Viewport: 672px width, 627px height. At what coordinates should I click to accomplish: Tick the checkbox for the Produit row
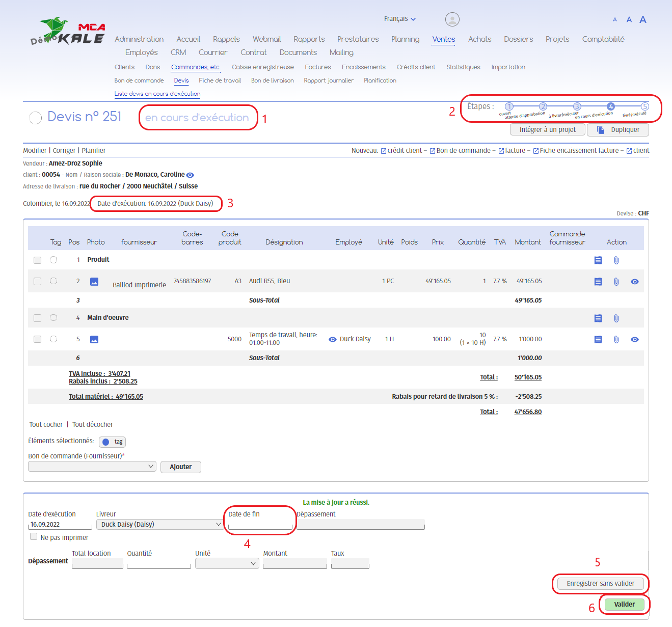click(x=37, y=260)
